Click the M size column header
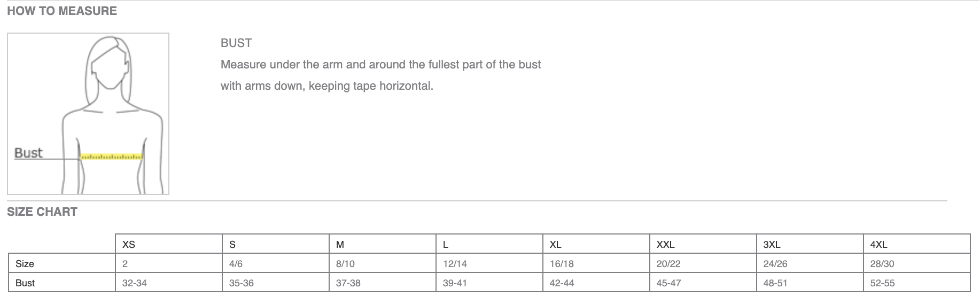The width and height of the screenshot is (980, 297). [340, 245]
